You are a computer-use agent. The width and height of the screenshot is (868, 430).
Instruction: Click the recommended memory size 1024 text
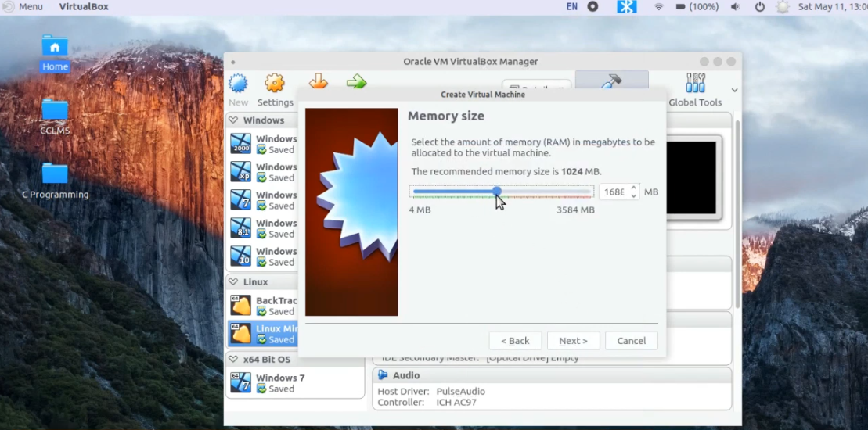pyautogui.click(x=572, y=171)
